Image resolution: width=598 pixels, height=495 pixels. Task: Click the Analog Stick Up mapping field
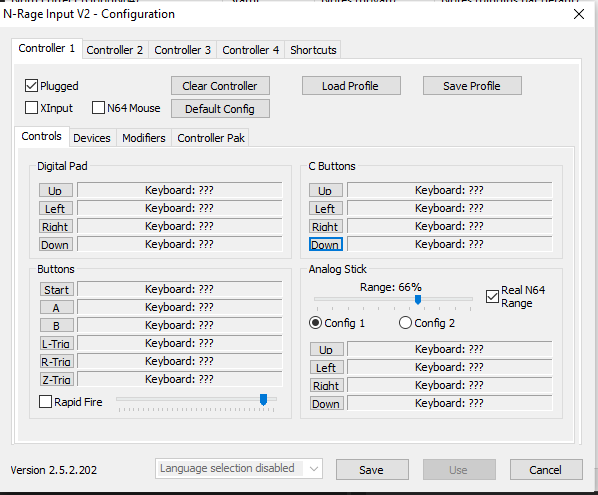click(450, 349)
